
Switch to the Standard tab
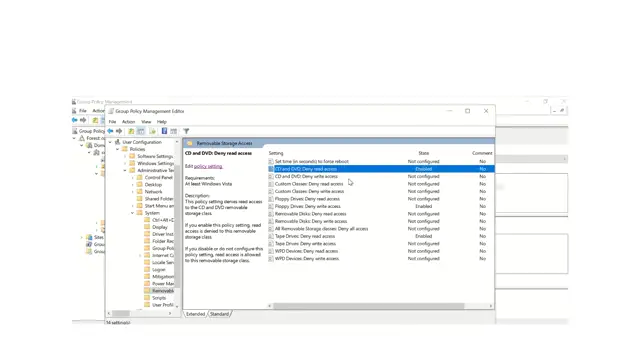click(219, 314)
